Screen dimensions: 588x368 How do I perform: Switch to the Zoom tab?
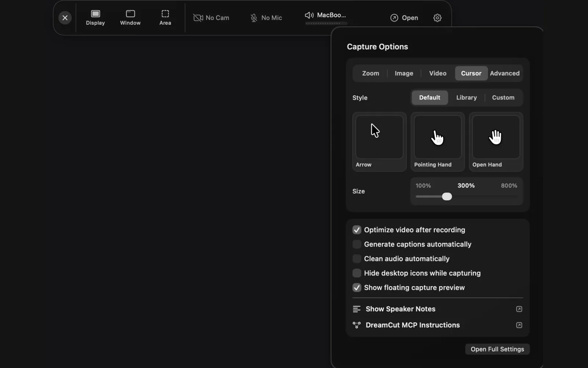pyautogui.click(x=370, y=73)
